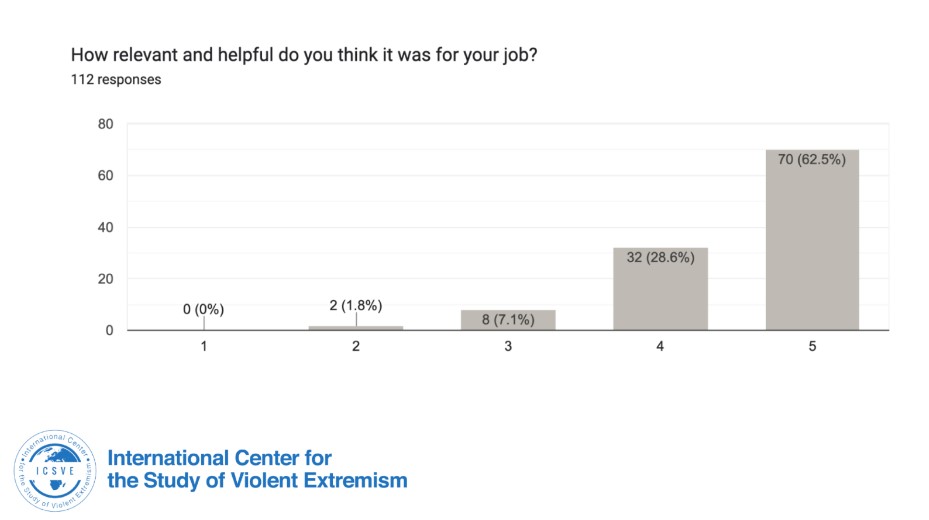929x520 pixels.
Task: Click the y-axis value 20
Action: pos(105,279)
